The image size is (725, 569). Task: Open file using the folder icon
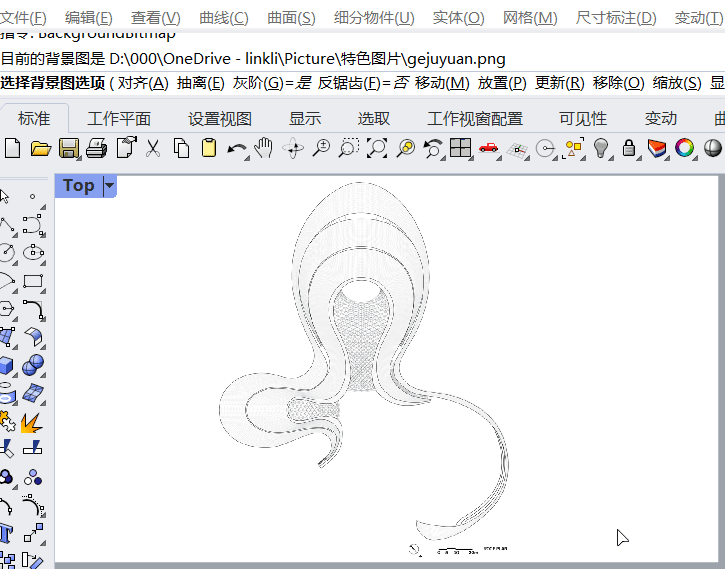(40, 149)
